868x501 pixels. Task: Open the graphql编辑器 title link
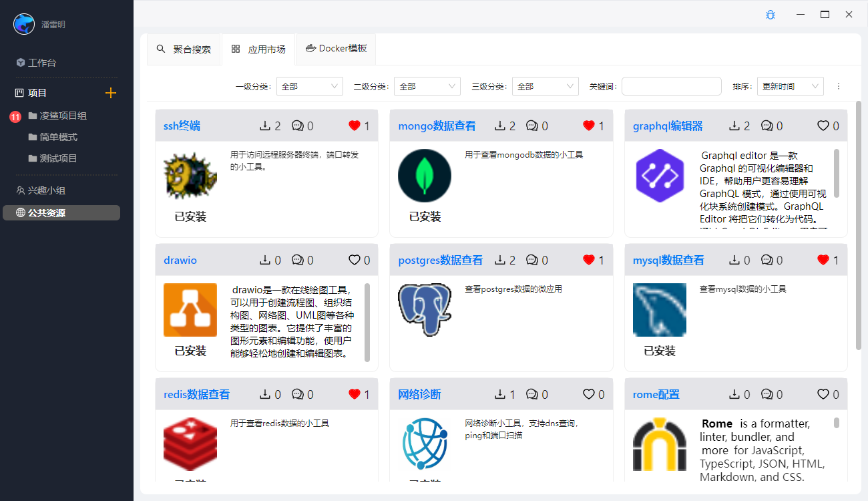(668, 126)
